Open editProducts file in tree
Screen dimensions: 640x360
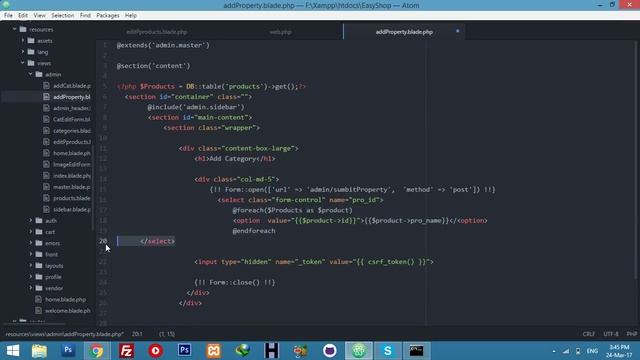(x=72, y=142)
